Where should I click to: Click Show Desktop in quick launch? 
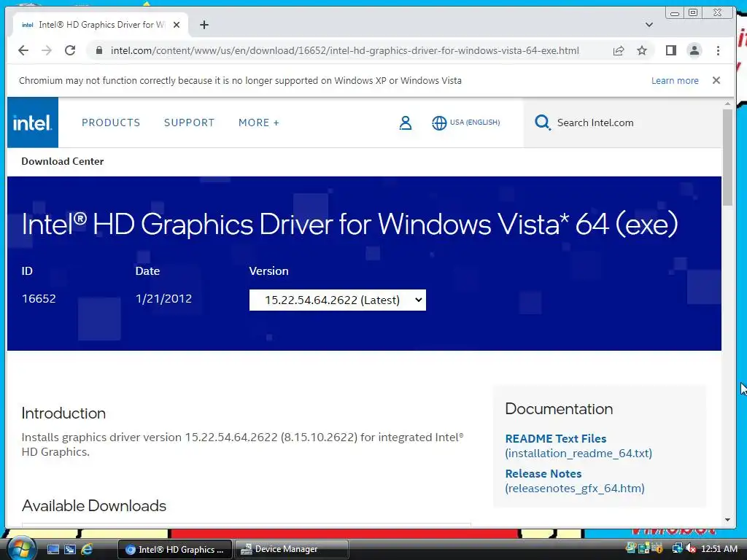(53, 550)
